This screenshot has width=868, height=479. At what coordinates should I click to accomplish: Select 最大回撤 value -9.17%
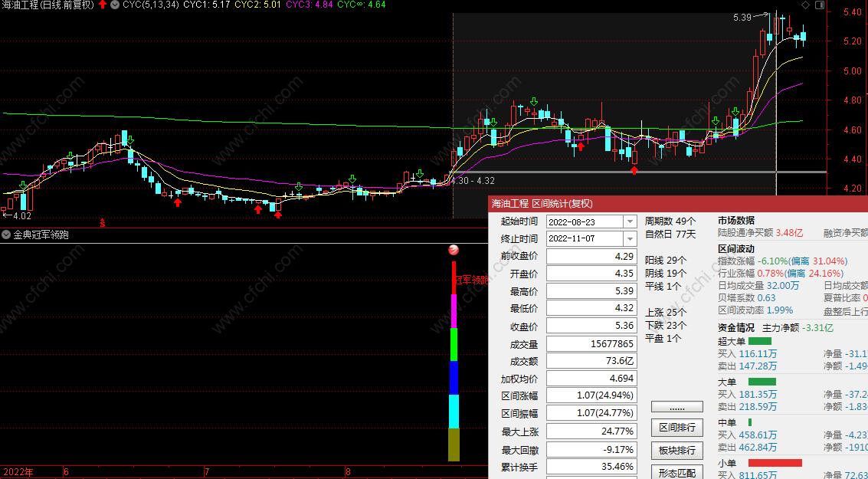591,450
